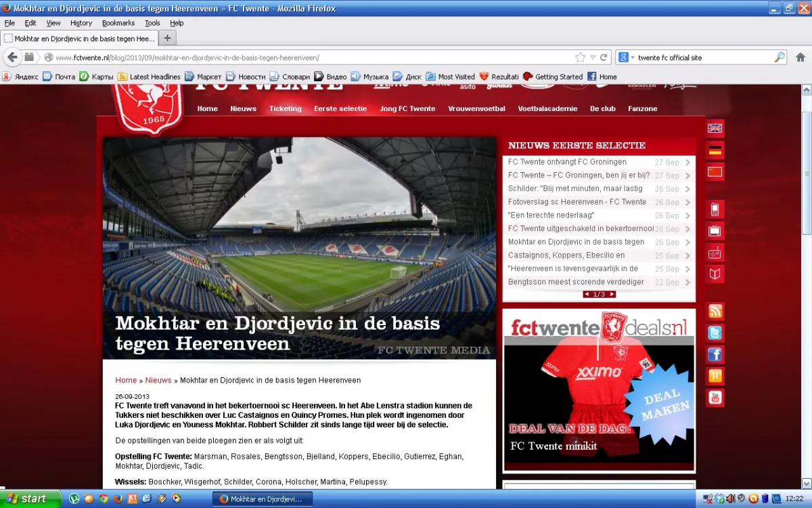Open the Яндекс bookmark

(x=20, y=77)
